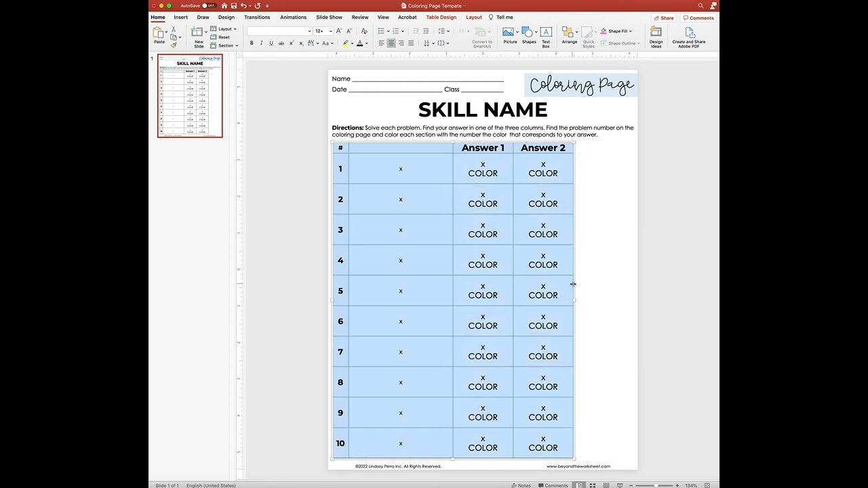Open the Comments button at top right
Viewport: 868px width, 488px height.
pyautogui.click(x=698, y=18)
